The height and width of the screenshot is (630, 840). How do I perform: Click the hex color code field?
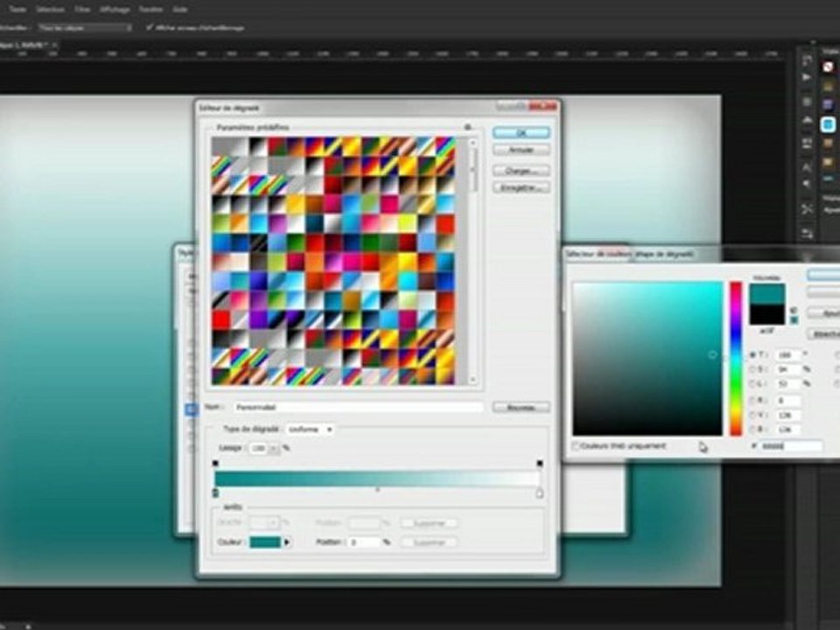791,445
